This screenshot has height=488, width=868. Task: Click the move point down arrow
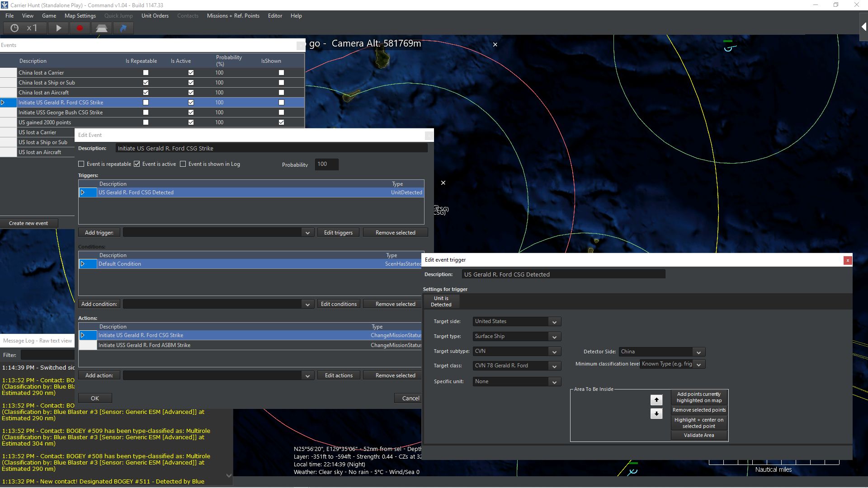656,413
